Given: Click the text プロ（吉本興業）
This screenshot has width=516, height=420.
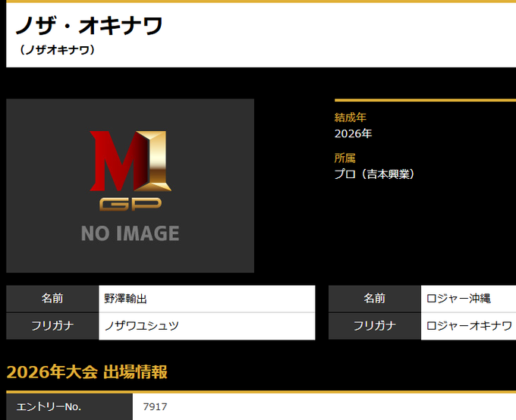Looking at the screenshot, I should (x=374, y=174).
